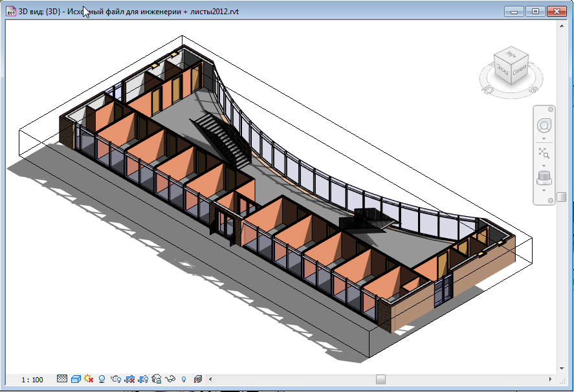Toggle the analytical model grid icon
Image resolution: width=574 pixels, height=392 pixels.
(x=198, y=379)
